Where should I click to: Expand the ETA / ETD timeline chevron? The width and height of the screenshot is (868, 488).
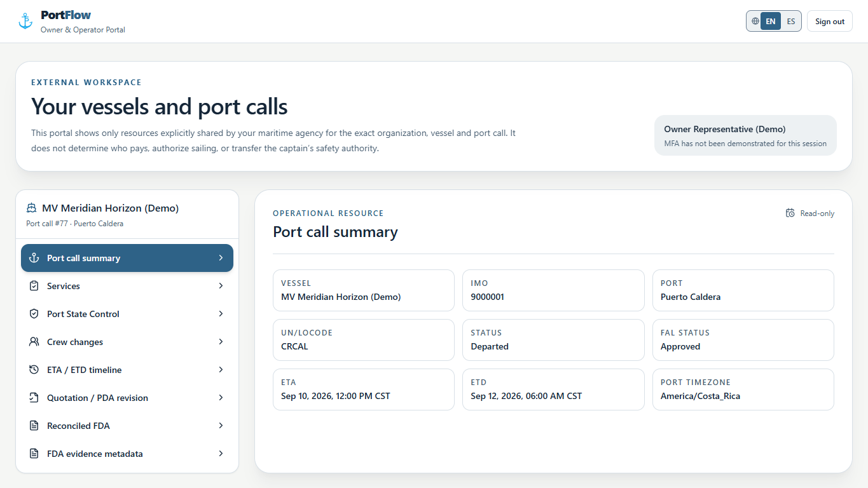(x=221, y=370)
